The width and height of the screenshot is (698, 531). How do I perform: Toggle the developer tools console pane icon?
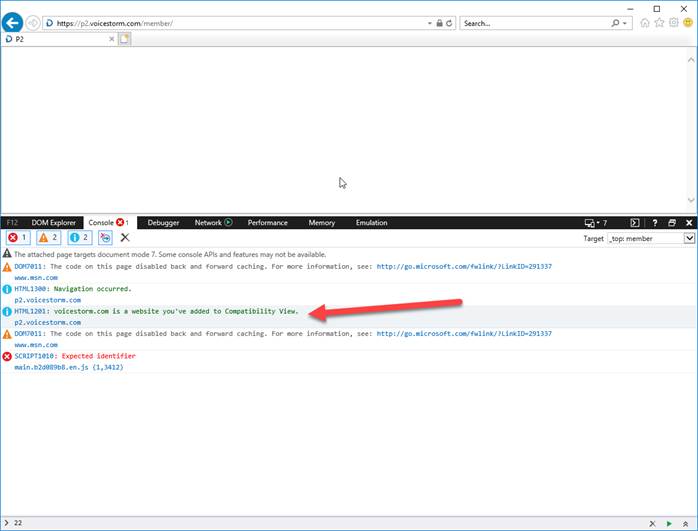(635, 223)
